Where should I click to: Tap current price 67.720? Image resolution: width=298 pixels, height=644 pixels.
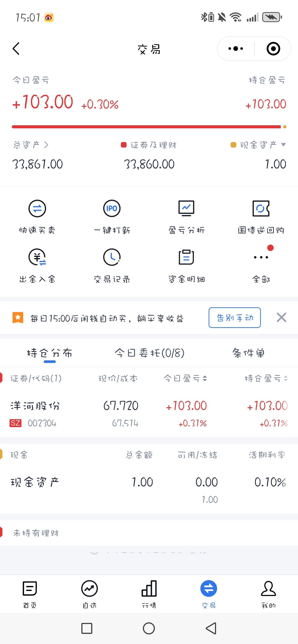point(121,406)
